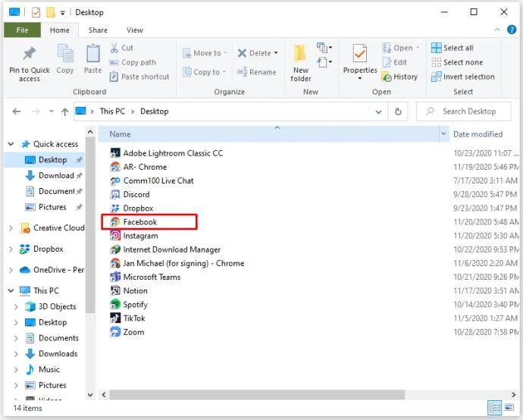Click Select all in ribbon
This screenshot has height=420, width=523.
pos(452,48)
